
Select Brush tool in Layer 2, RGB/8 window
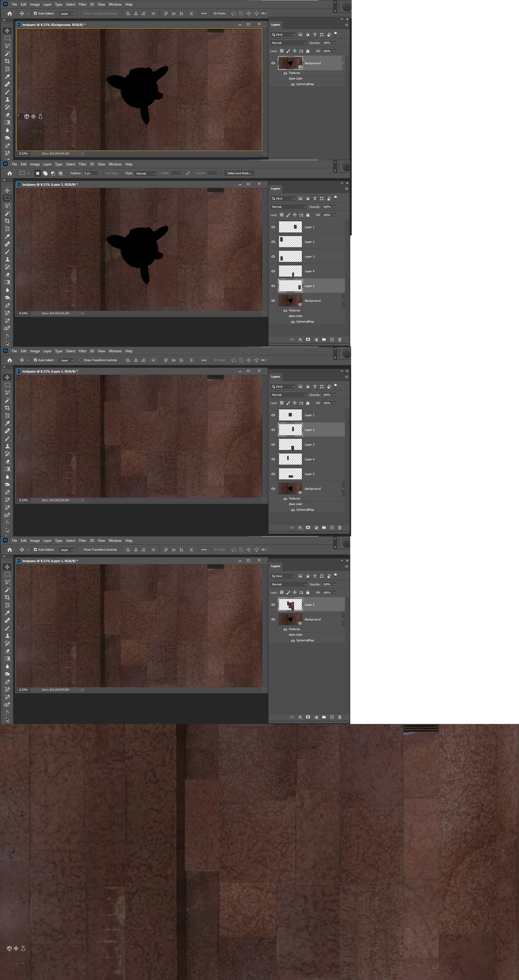tap(7, 438)
